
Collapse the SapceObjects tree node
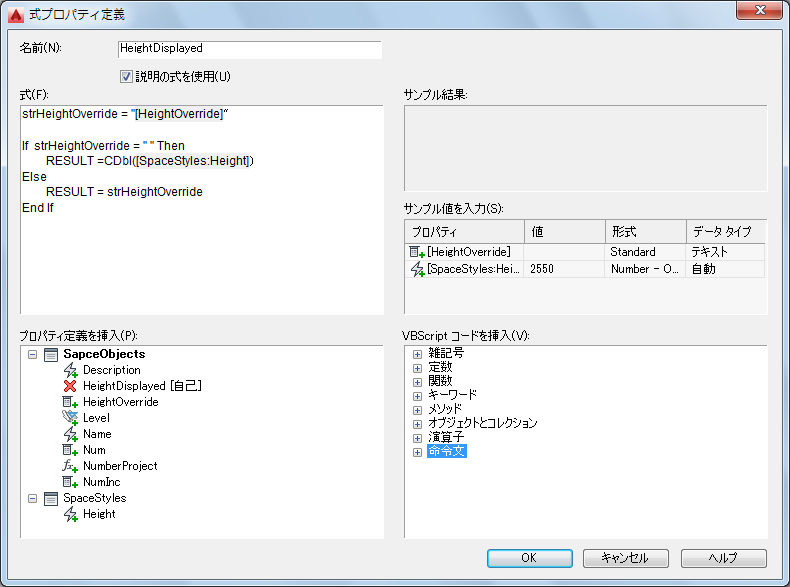point(32,355)
